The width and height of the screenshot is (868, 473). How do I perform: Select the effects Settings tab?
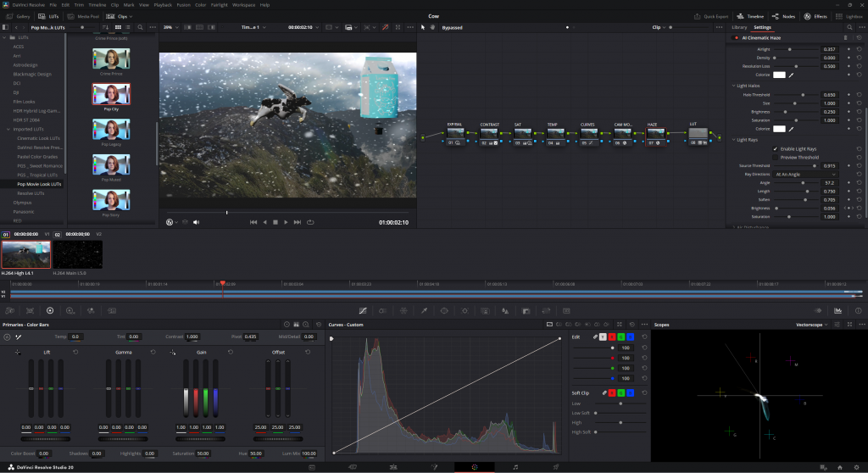point(762,27)
